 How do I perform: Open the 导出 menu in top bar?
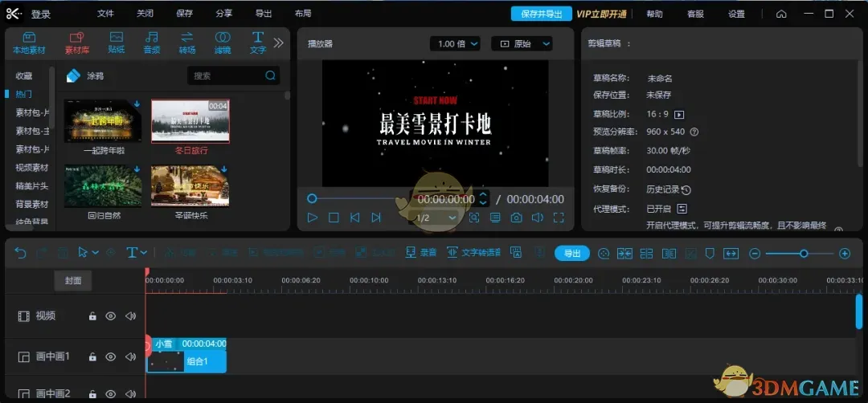pyautogui.click(x=264, y=14)
